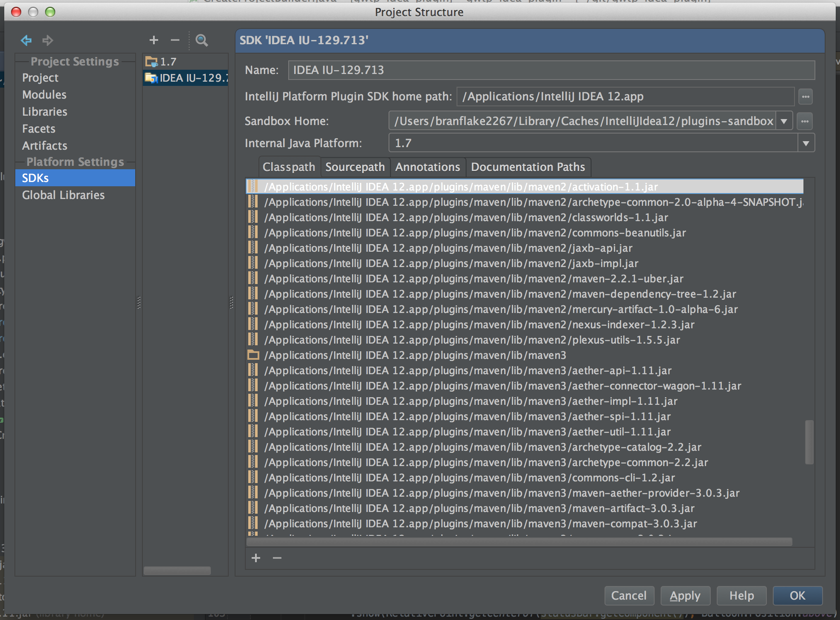Screen dimensions: 840x620
Task: Select archetype-catalog-2.2.jar row
Action: 525,447
